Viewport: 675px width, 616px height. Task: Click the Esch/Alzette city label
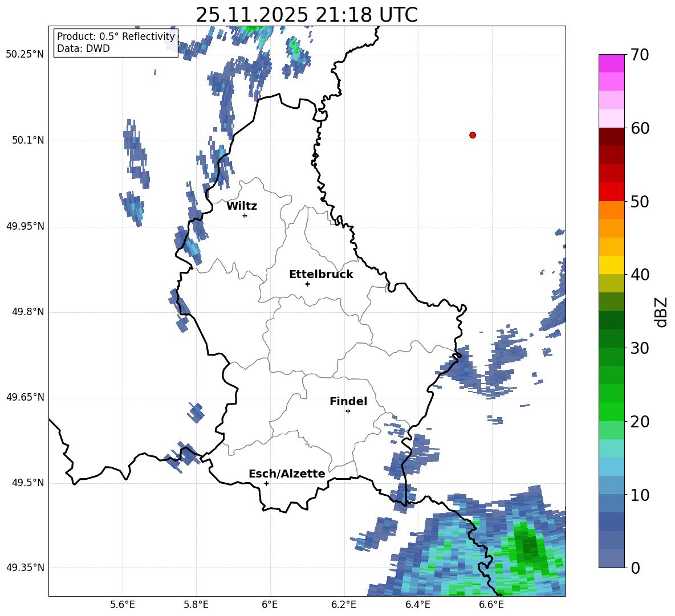[x=287, y=474]
